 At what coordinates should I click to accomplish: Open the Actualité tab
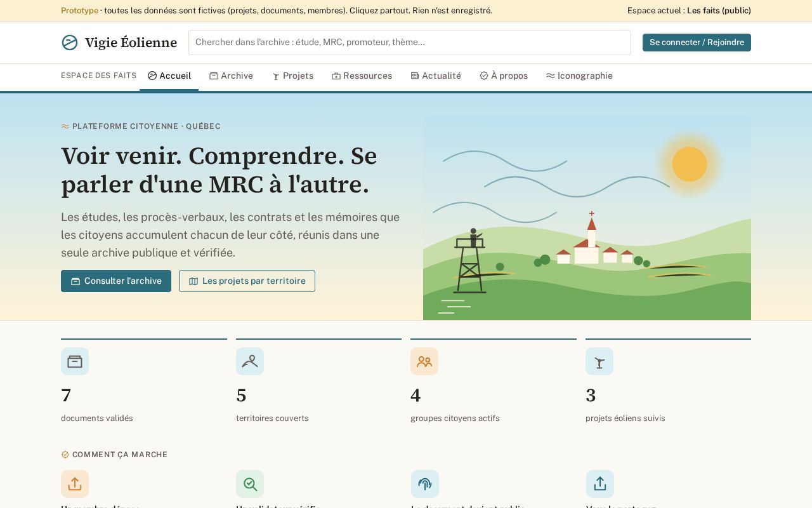(436, 76)
